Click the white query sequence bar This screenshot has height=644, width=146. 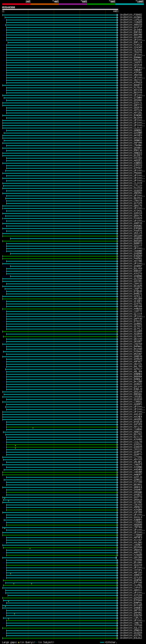(x=60, y=9)
